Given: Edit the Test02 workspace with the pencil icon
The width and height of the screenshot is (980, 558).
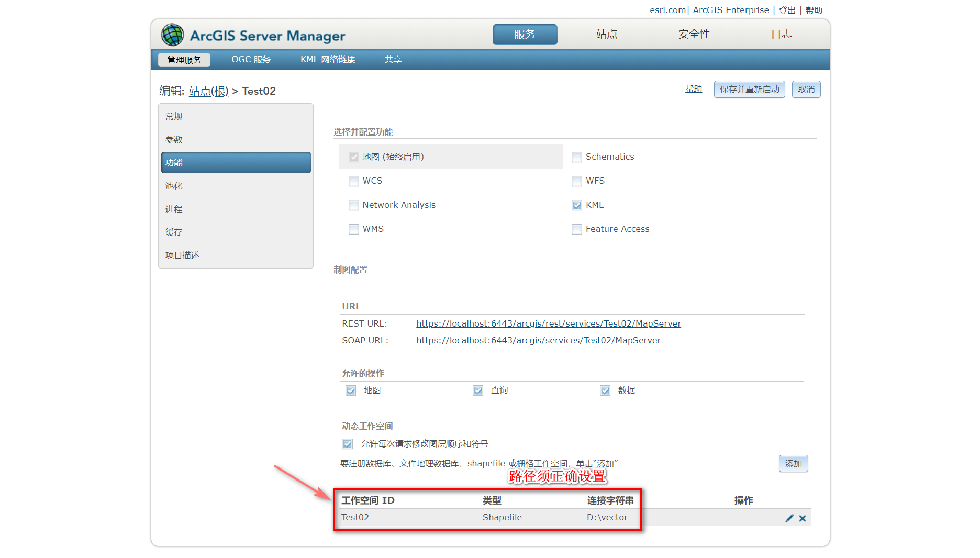Looking at the screenshot, I should (789, 518).
